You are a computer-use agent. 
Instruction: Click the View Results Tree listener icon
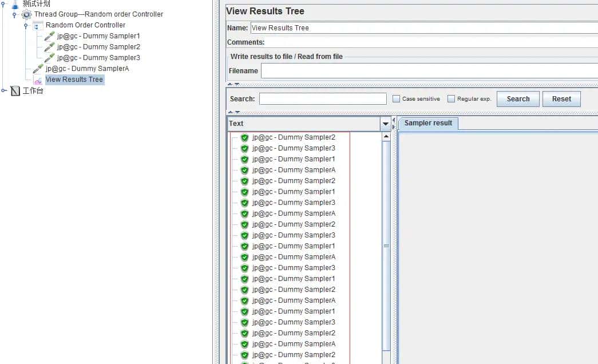[x=38, y=80]
